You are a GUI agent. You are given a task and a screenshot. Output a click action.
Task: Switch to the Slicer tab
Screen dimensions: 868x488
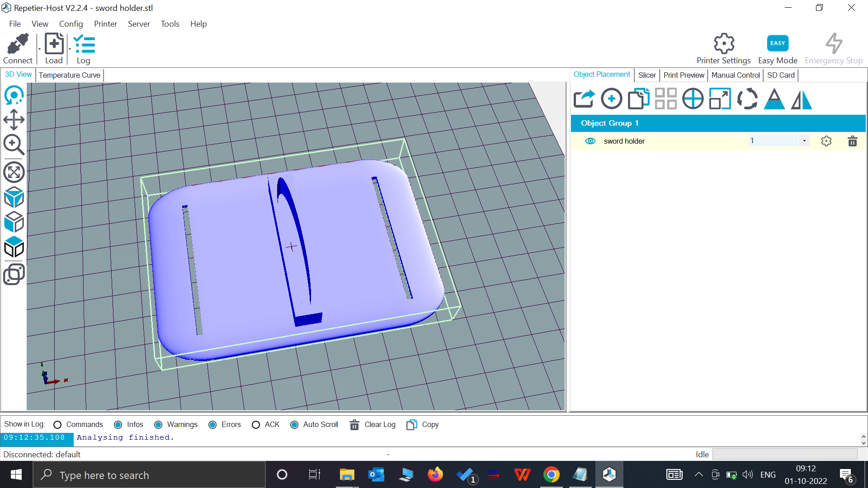click(647, 75)
